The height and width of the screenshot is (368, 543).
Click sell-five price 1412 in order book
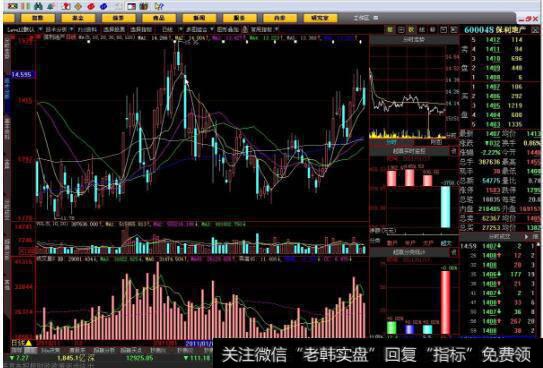(x=492, y=40)
